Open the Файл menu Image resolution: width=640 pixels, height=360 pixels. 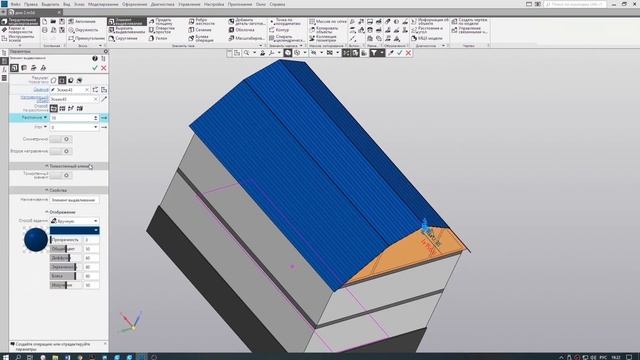pyautogui.click(x=16, y=4)
